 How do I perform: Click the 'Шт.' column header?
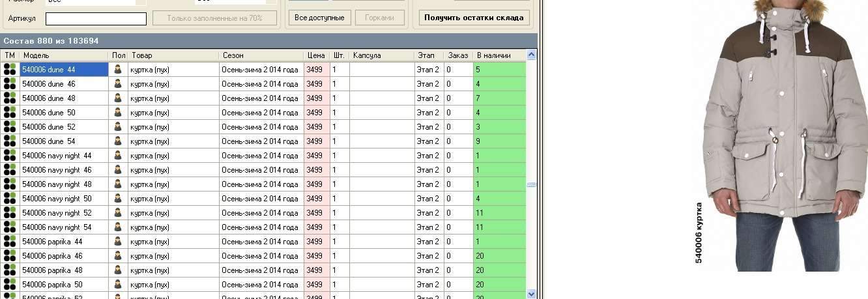pos(340,55)
